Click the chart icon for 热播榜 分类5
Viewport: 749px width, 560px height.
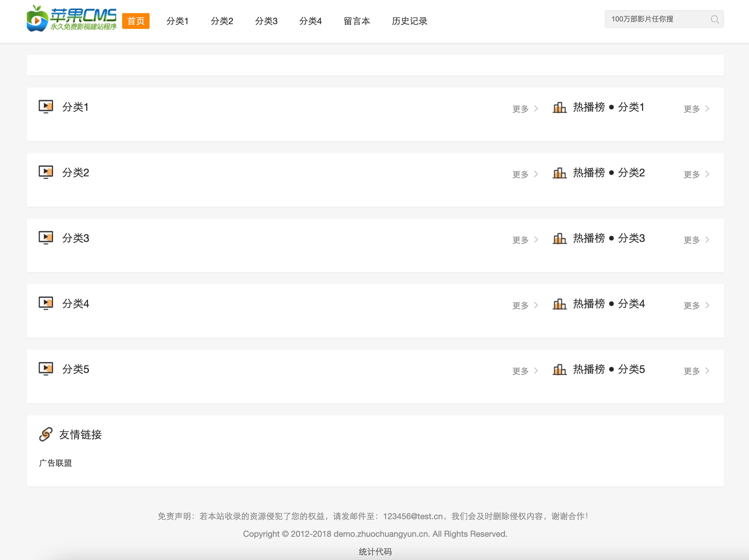(560, 369)
